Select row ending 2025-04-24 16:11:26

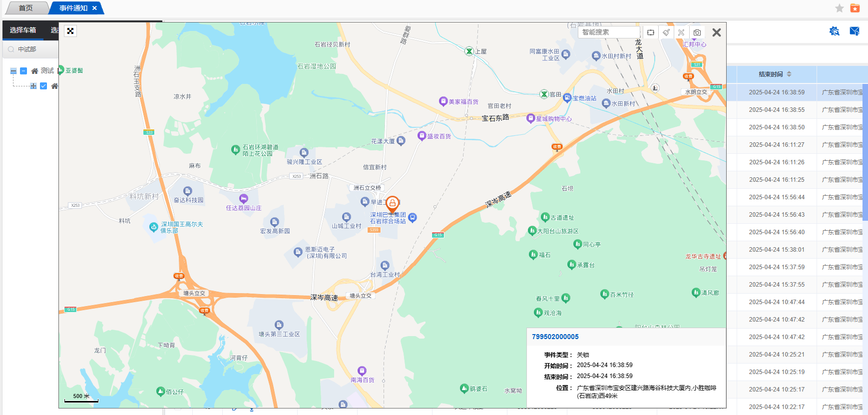(x=797, y=162)
